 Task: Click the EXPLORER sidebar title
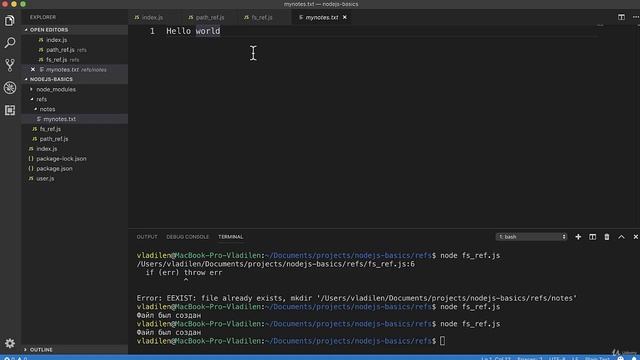[43, 17]
